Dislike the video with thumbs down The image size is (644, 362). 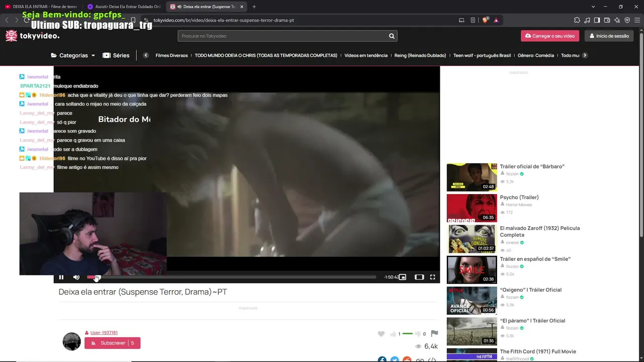[417, 334]
